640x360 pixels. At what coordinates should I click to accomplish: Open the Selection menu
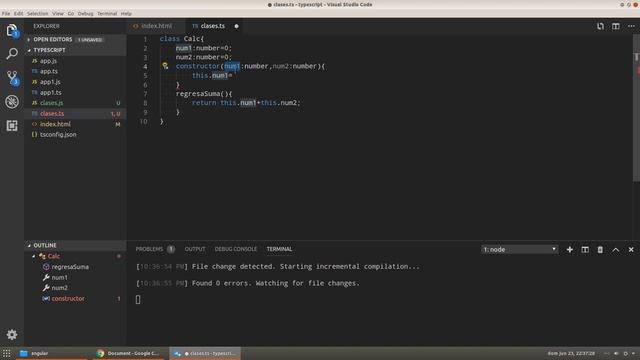point(38,13)
